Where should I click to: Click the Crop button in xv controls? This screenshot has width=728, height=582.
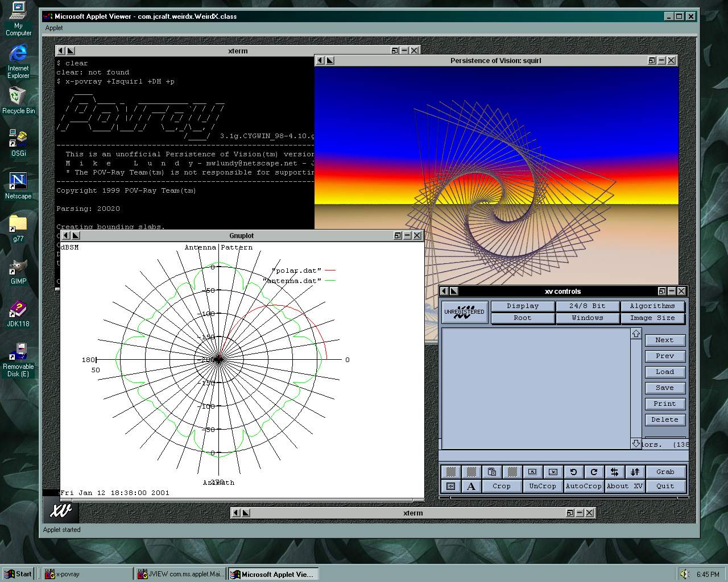pos(502,486)
